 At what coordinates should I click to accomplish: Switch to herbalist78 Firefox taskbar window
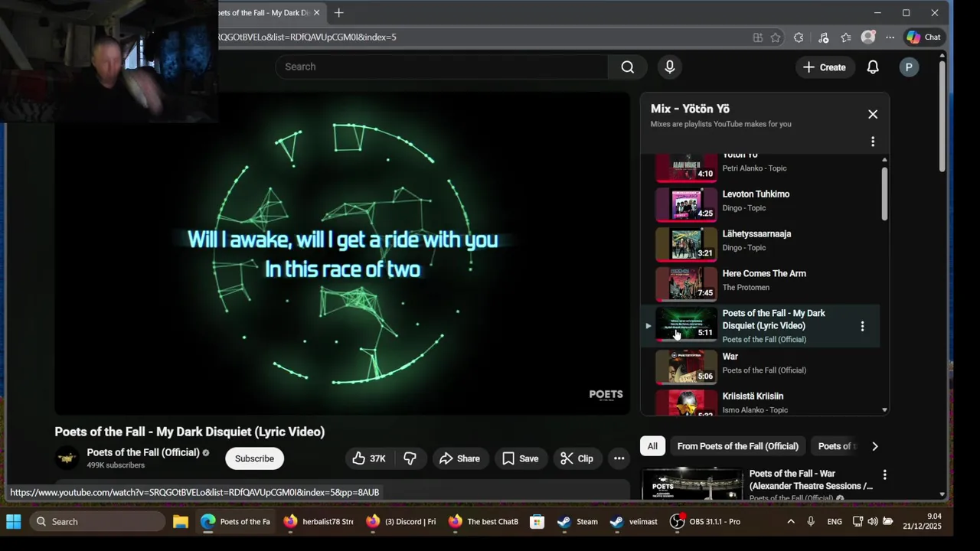point(318,522)
